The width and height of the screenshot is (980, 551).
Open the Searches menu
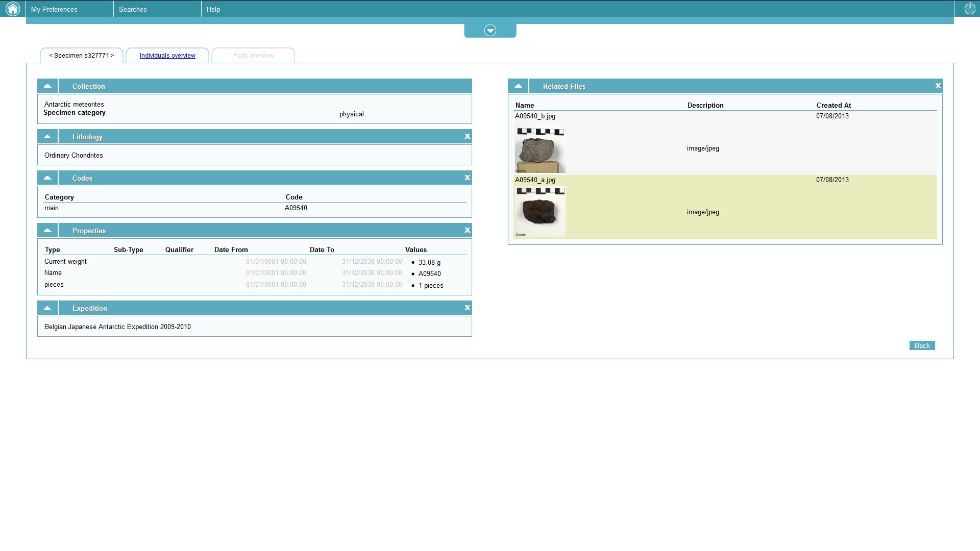pos(133,9)
